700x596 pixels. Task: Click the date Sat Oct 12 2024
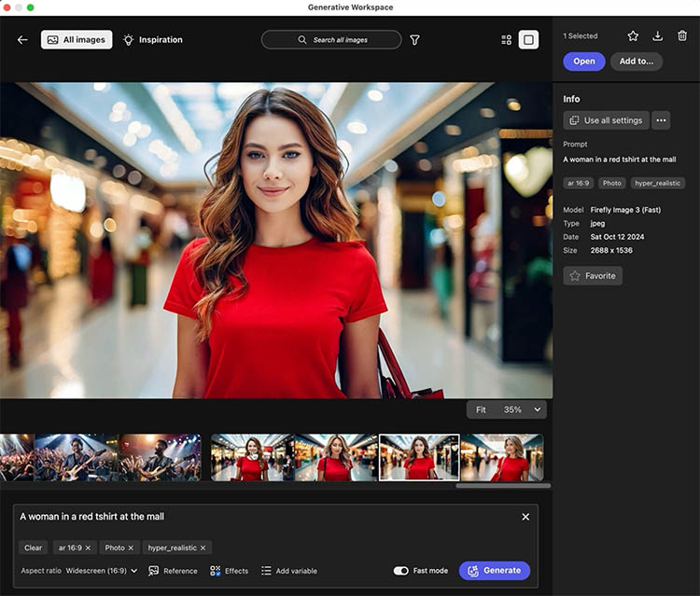pos(617,237)
